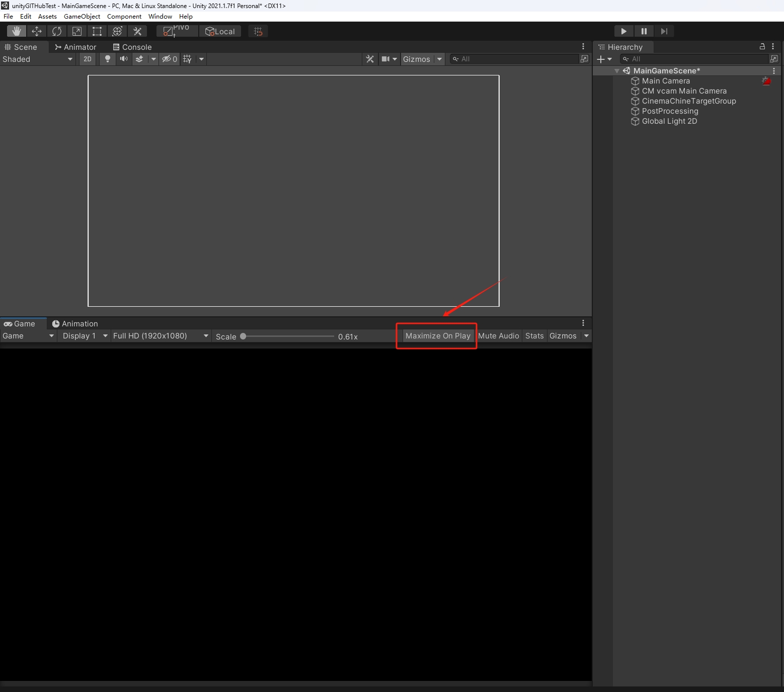Image resolution: width=784 pixels, height=692 pixels.
Task: Switch to the Animation tab
Action: point(75,323)
